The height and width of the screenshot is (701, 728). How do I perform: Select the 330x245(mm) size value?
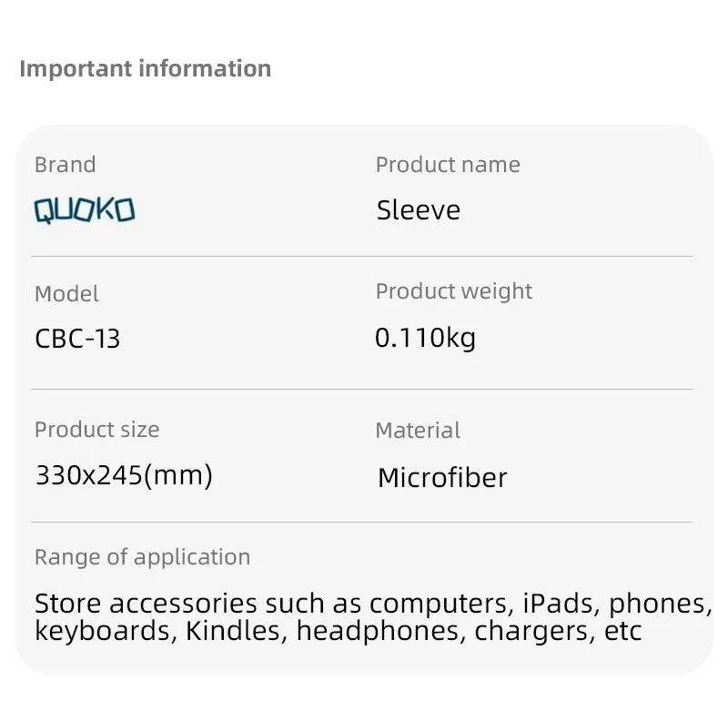tap(124, 474)
